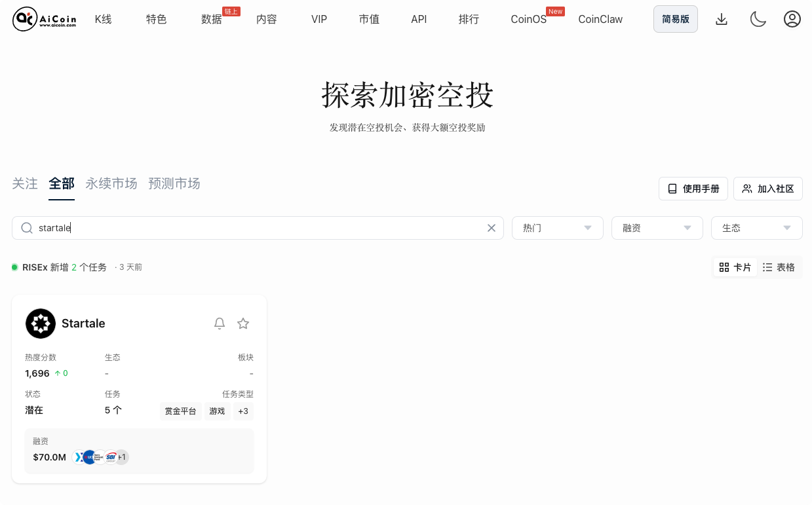Open the 特色 menu
The height and width of the screenshot is (505, 812).
157,20
